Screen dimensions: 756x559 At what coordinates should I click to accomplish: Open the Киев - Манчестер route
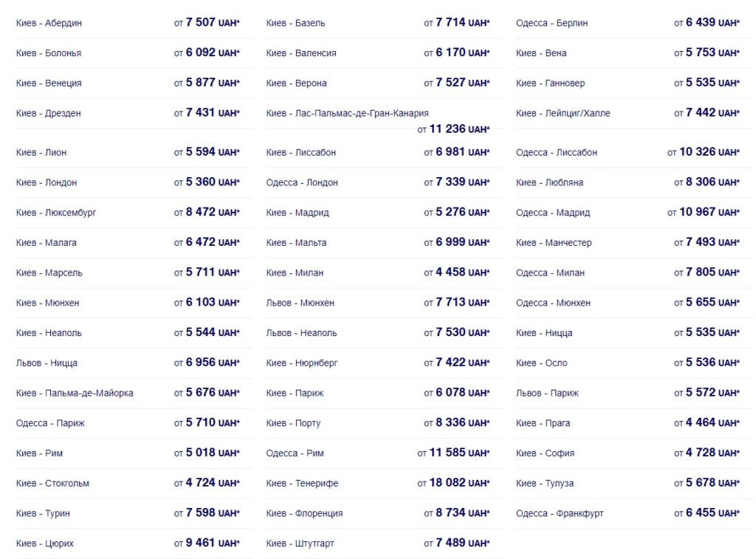[554, 243]
